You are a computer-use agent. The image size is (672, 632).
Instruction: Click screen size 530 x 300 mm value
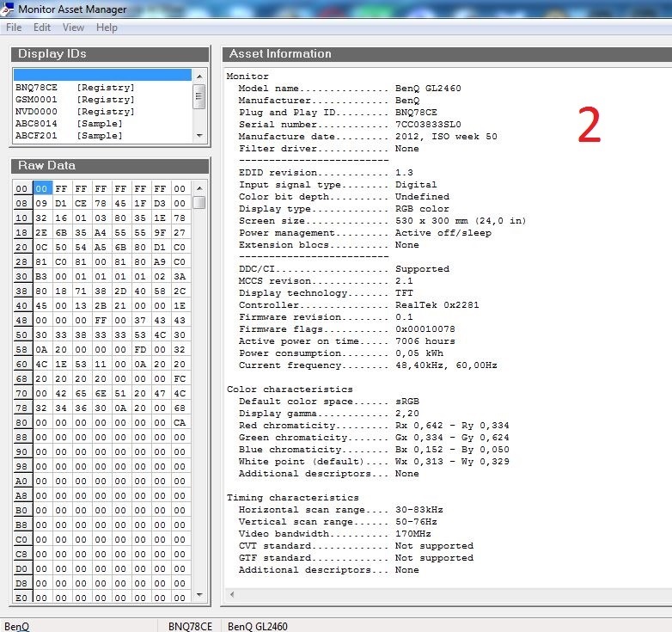(x=461, y=220)
